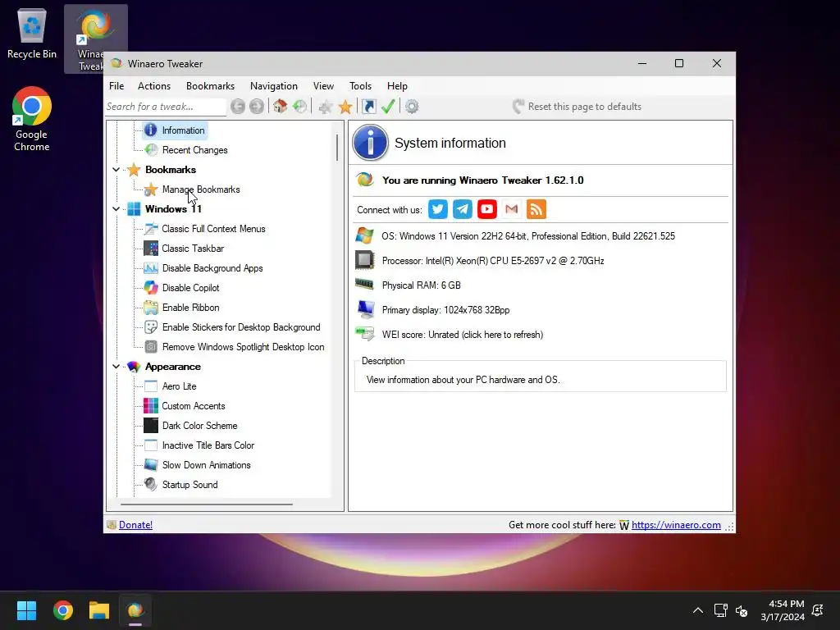Screen dimensions: 840x630
Task: Collapse the Bookmarks tree group
Action: 116,170
